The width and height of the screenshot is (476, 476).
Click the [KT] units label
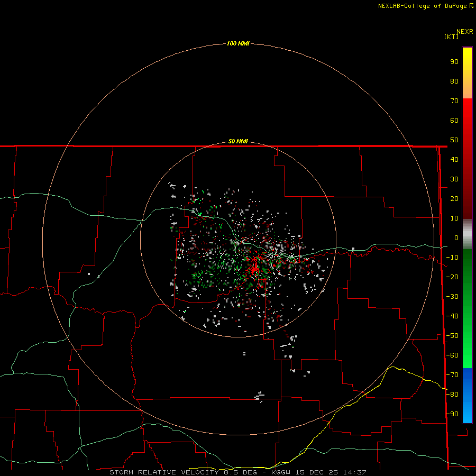[452, 36]
